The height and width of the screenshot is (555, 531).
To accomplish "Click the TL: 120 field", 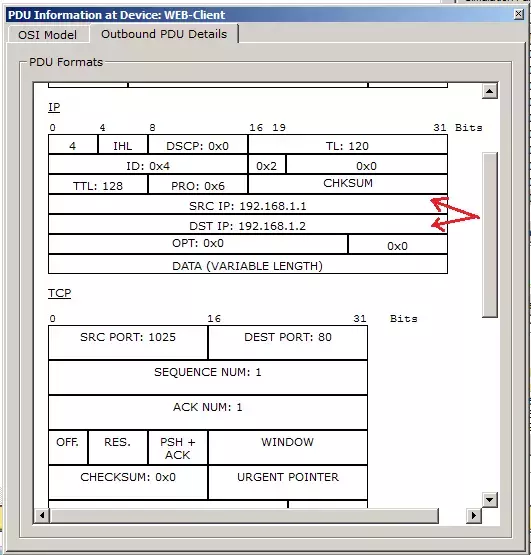I will point(348,144).
